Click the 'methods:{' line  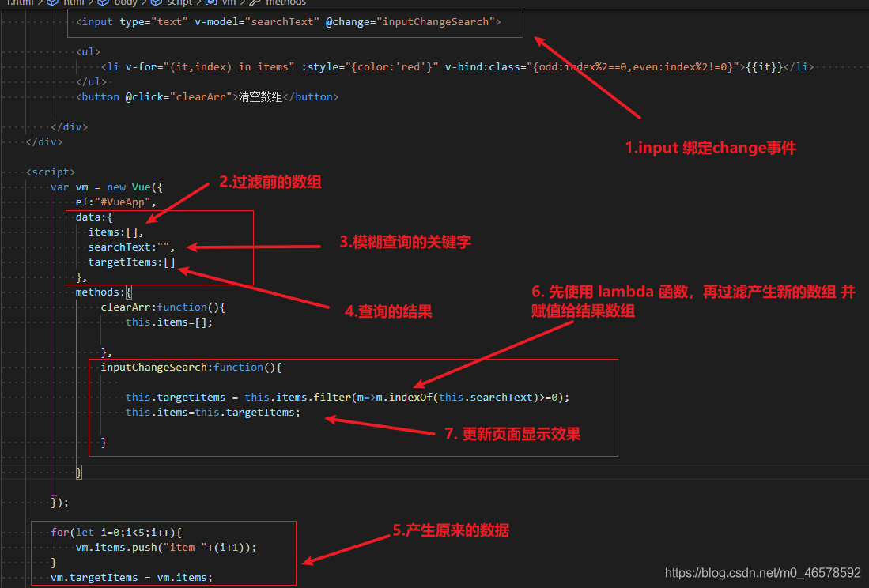click(104, 292)
